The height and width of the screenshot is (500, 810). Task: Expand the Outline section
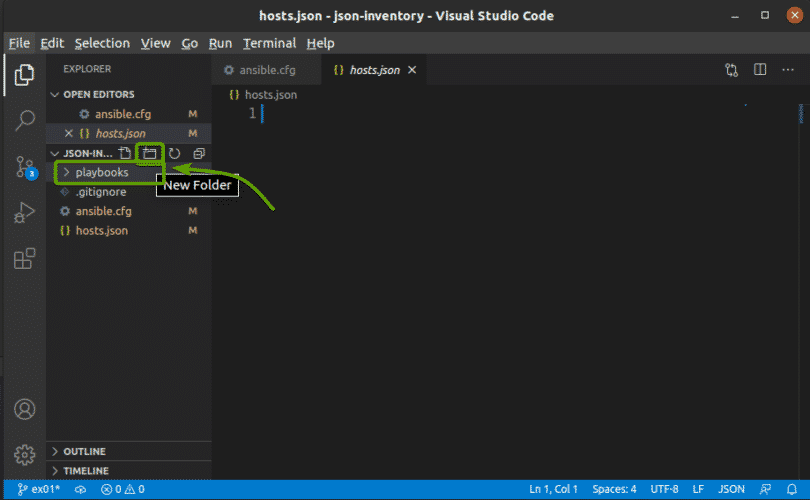pyautogui.click(x=129, y=451)
